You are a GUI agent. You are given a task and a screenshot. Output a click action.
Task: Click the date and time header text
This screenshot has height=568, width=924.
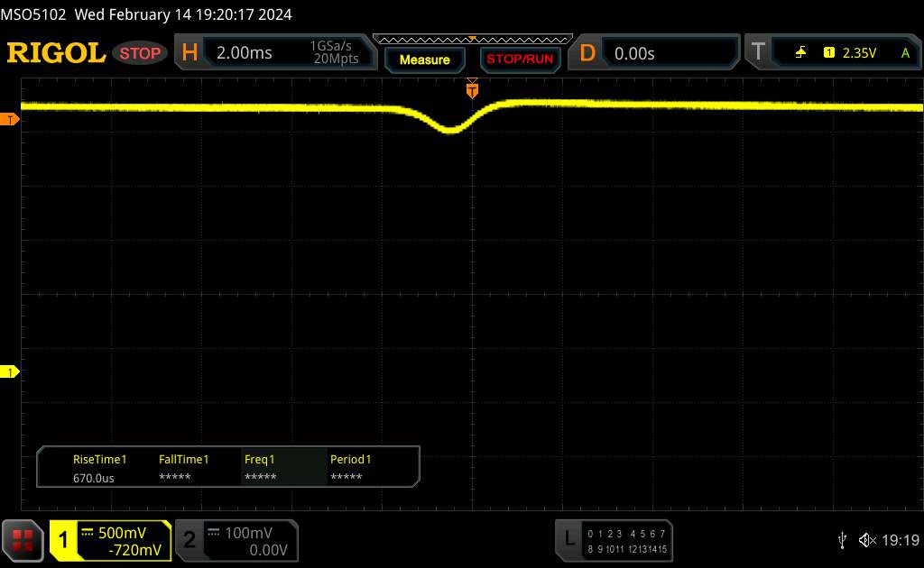[x=182, y=14]
